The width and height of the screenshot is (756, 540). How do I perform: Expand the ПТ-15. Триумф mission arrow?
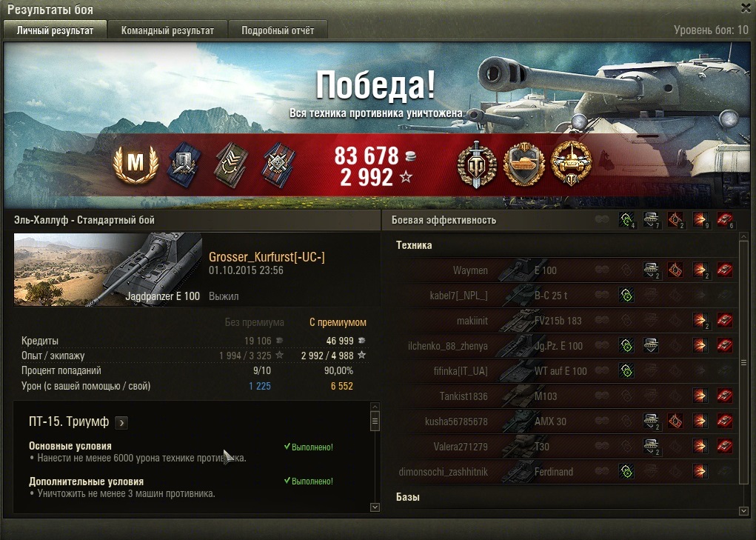tap(121, 423)
